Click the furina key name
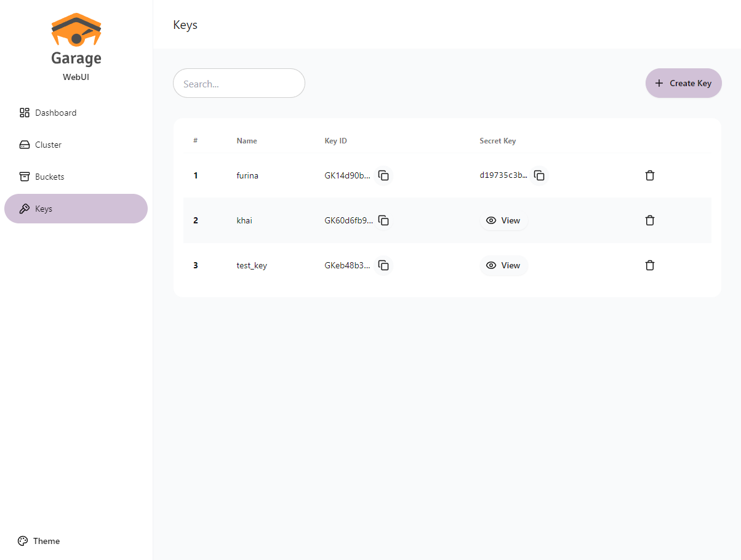 coord(247,176)
